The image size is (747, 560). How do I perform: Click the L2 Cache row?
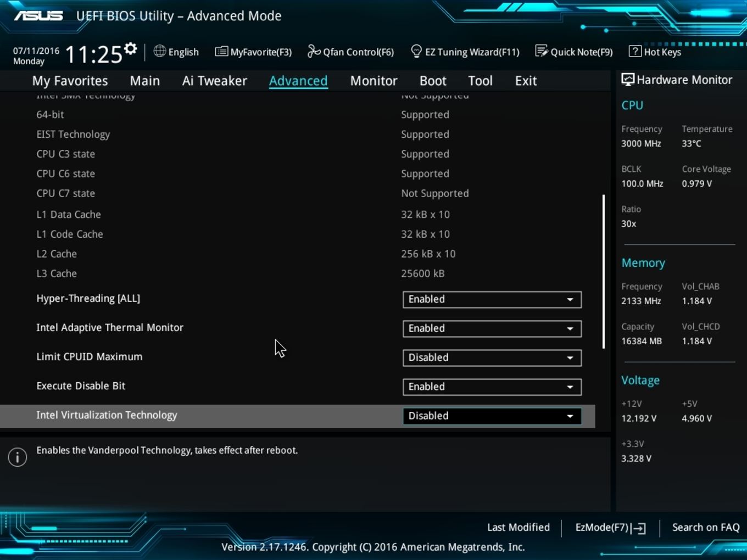(x=297, y=254)
